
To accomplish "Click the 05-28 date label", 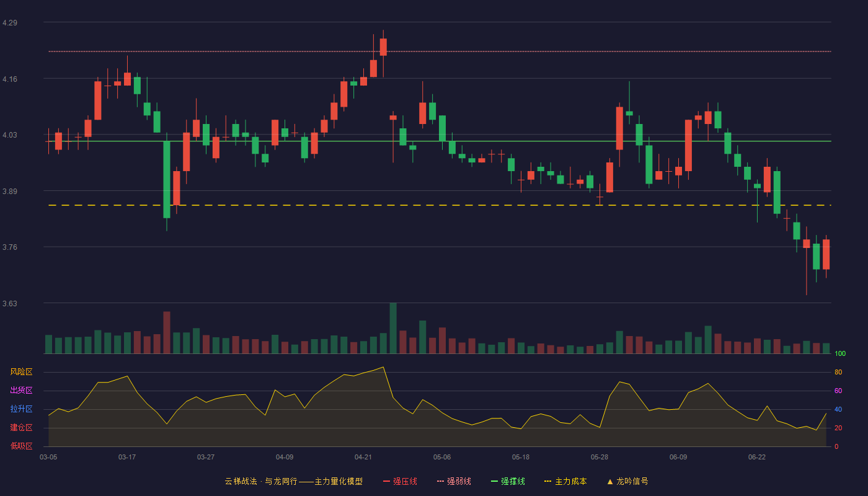I will (x=600, y=457).
